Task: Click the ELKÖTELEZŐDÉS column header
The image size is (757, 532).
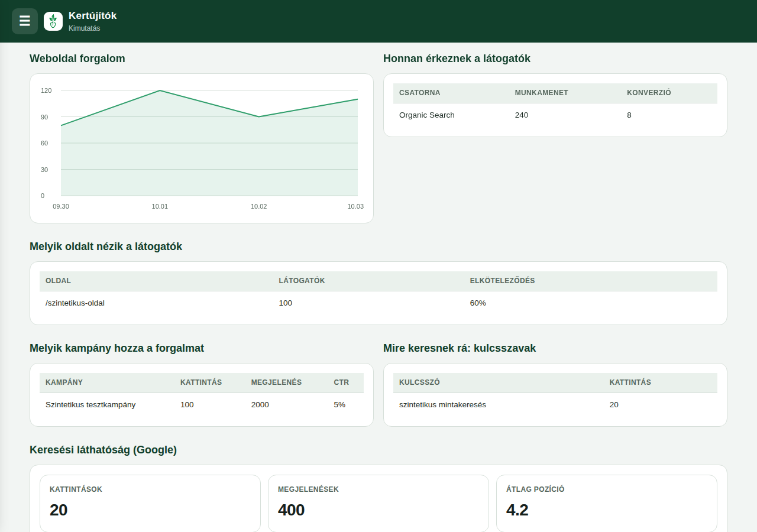Action: 502,281
